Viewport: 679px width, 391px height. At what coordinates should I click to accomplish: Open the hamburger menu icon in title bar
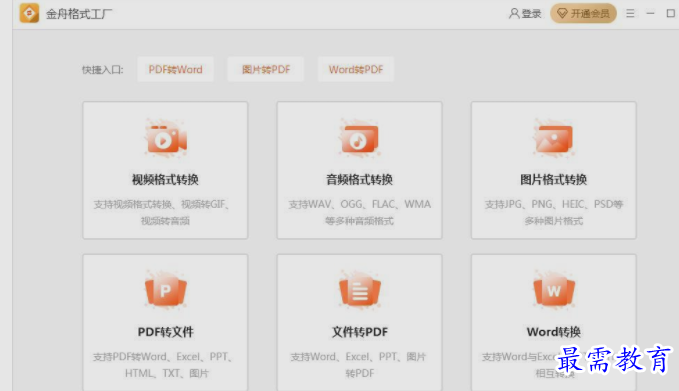(x=630, y=13)
